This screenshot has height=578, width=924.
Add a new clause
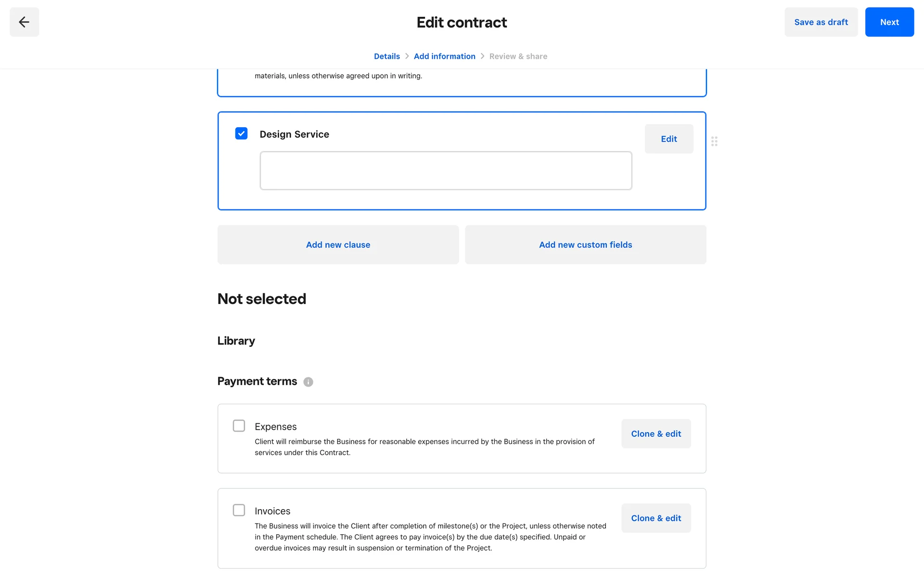click(338, 245)
